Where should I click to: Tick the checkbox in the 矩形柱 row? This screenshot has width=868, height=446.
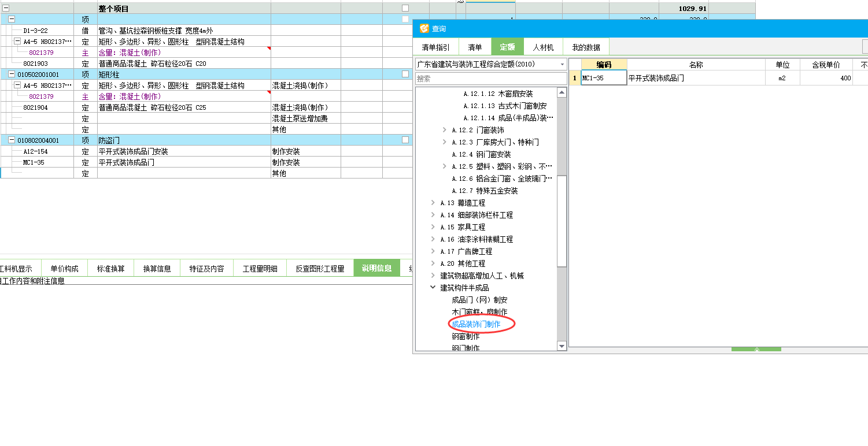point(405,74)
